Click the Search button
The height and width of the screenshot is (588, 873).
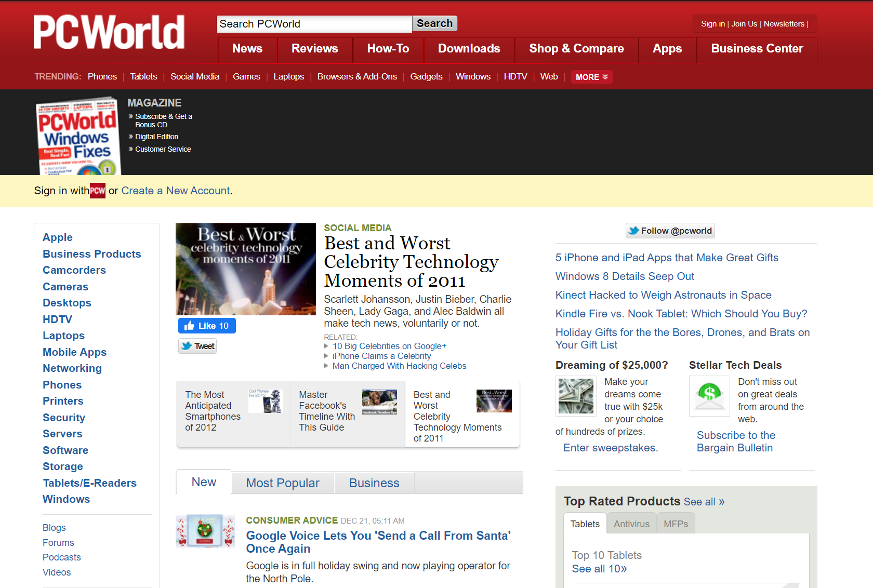(434, 23)
